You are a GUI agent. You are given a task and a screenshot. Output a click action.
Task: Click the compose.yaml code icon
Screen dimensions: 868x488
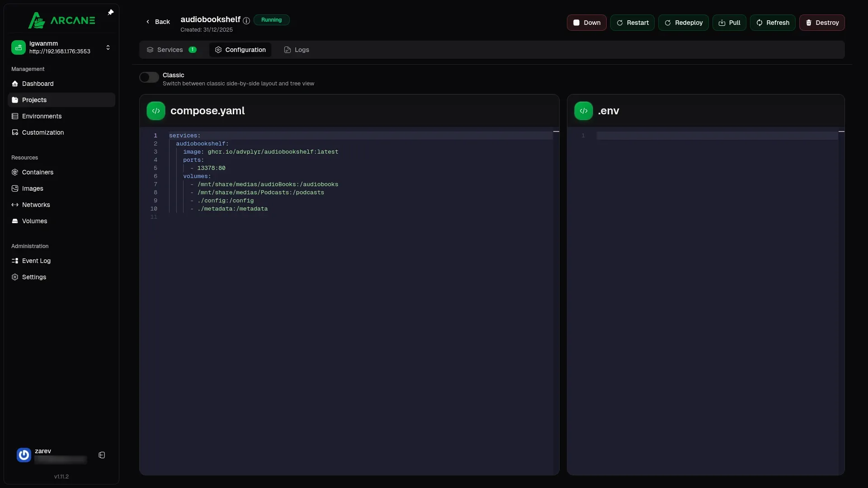coord(156,111)
